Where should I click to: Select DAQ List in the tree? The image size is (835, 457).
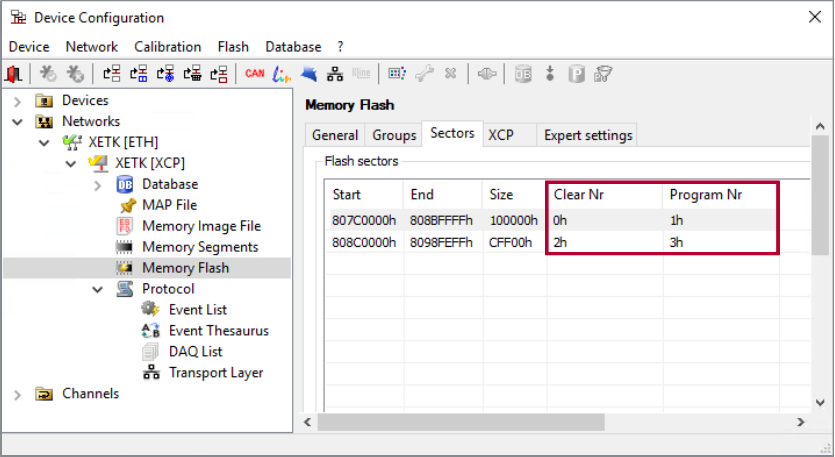point(195,352)
